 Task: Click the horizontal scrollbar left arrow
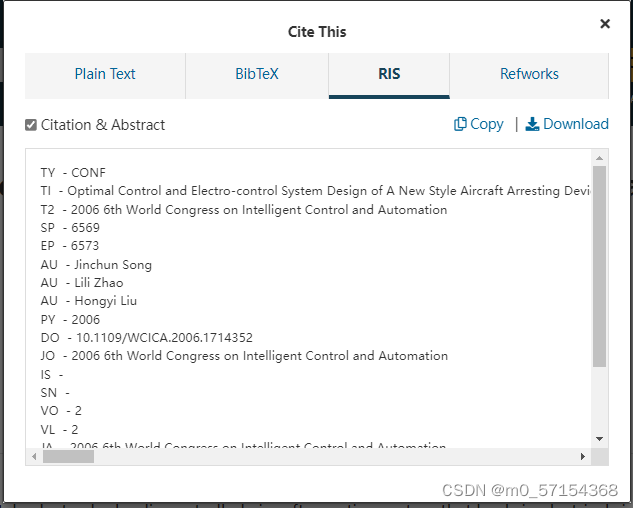point(35,456)
